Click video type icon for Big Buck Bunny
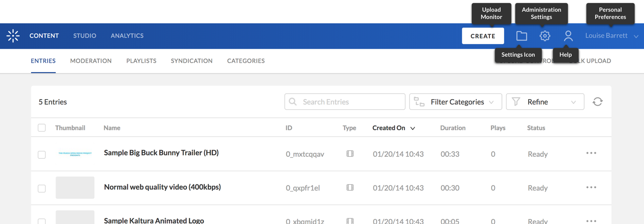Image resolution: width=644 pixels, height=224 pixels. tap(350, 154)
